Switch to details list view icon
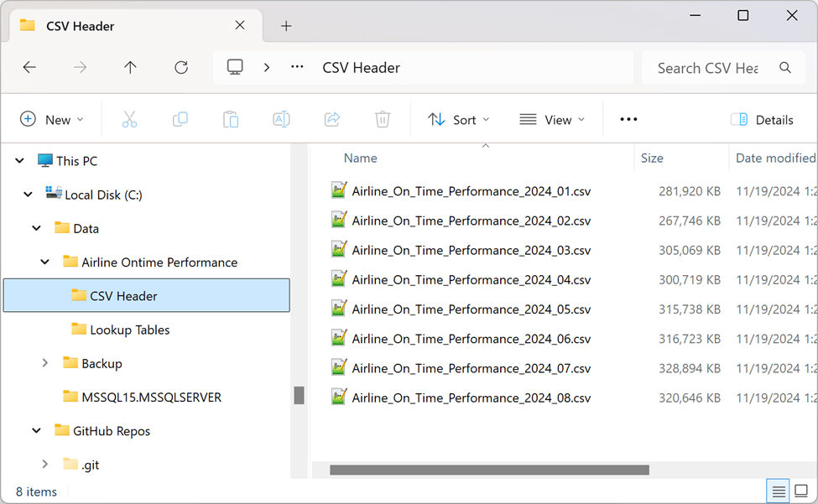The width and height of the screenshot is (818, 504). (779, 491)
